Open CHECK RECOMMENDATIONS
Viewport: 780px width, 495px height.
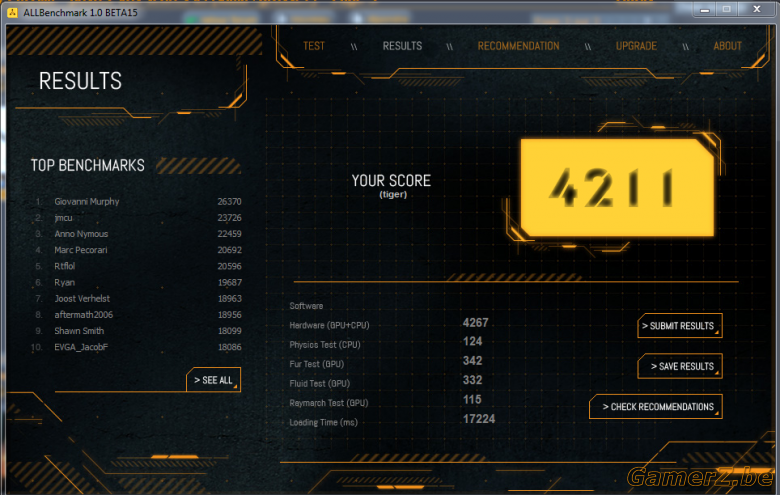click(656, 407)
